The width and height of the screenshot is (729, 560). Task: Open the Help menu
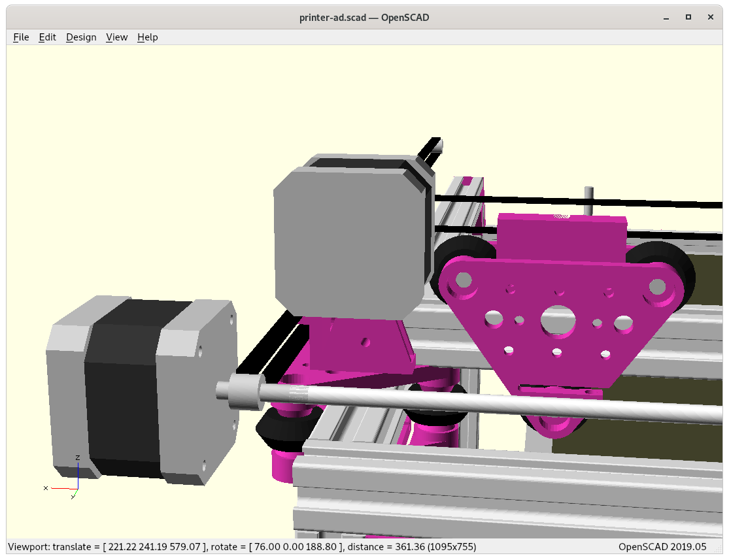tap(147, 37)
